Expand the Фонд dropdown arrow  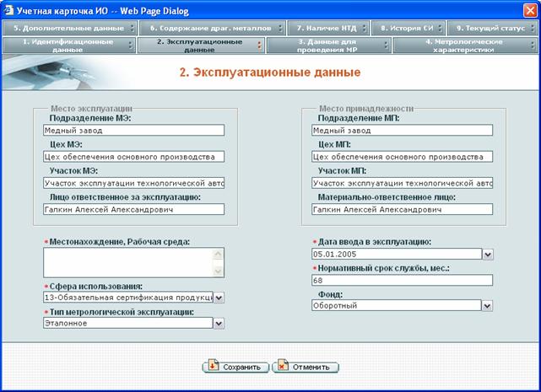coord(487,306)
